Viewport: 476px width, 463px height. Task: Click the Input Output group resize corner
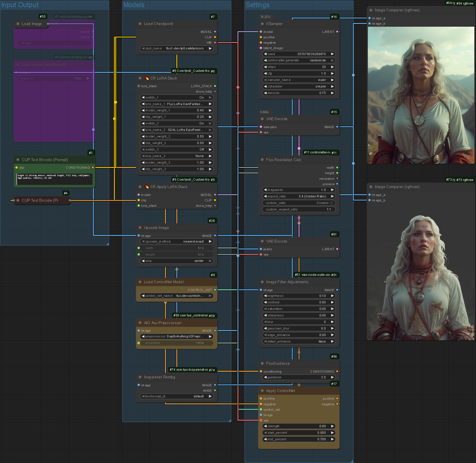(108, 244)
